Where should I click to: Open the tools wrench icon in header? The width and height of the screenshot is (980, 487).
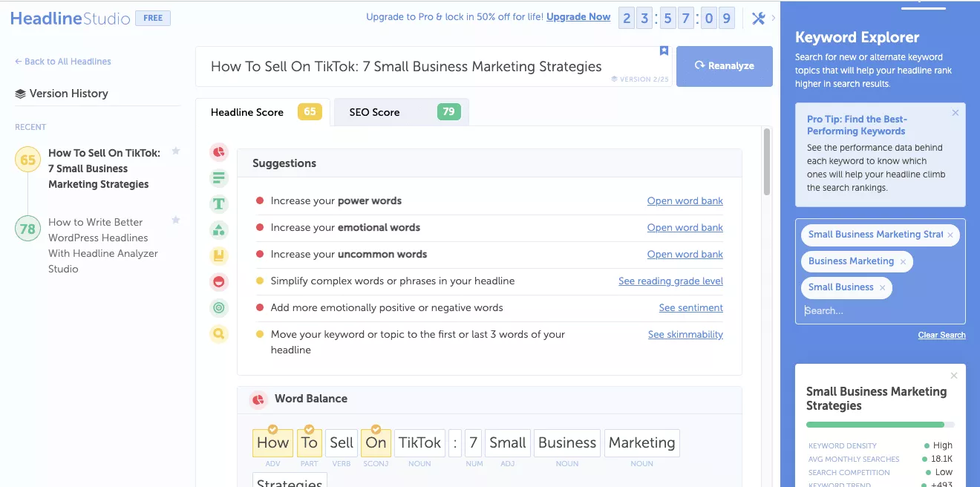758,19
